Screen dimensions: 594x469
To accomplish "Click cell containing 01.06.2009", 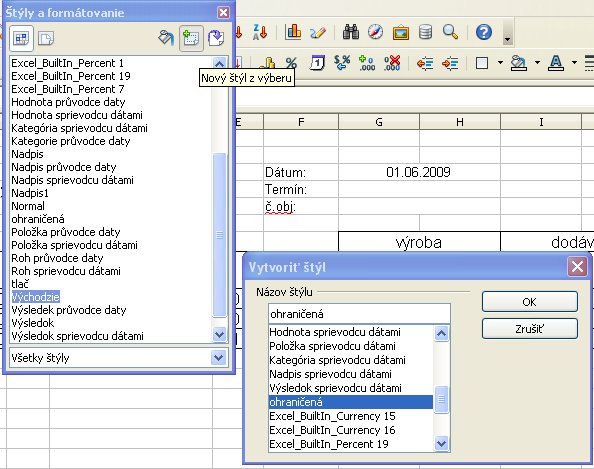I will pyautogui.click(x=419, y=172).
